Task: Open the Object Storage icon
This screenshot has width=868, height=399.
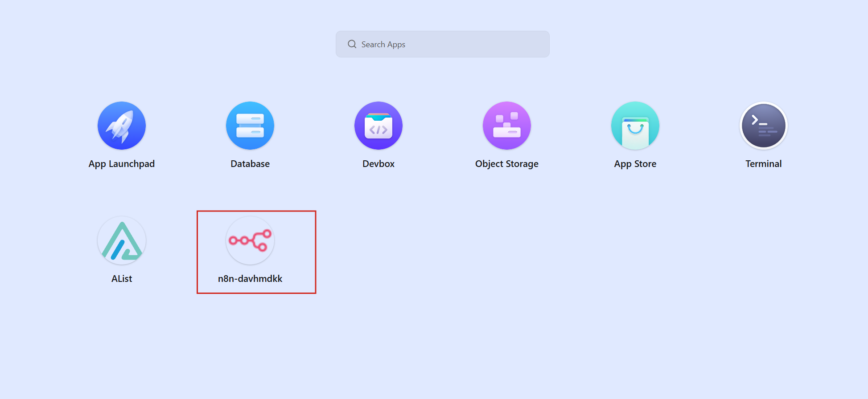Action: coord(507,126)
